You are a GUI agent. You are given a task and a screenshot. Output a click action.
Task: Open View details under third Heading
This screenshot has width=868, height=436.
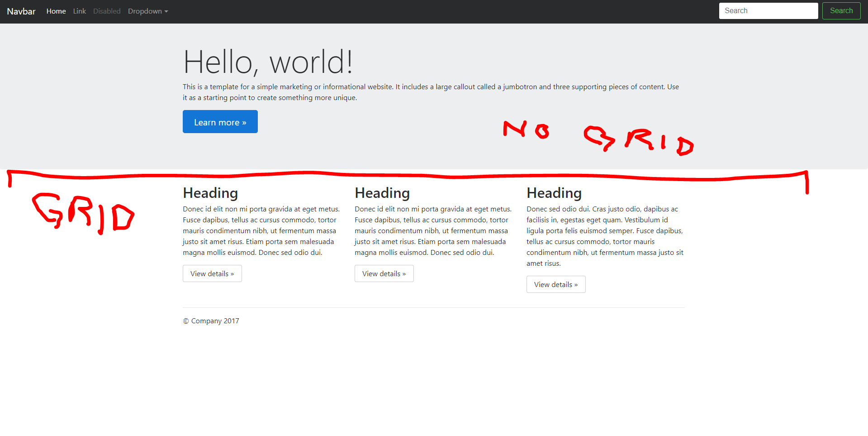555,284
